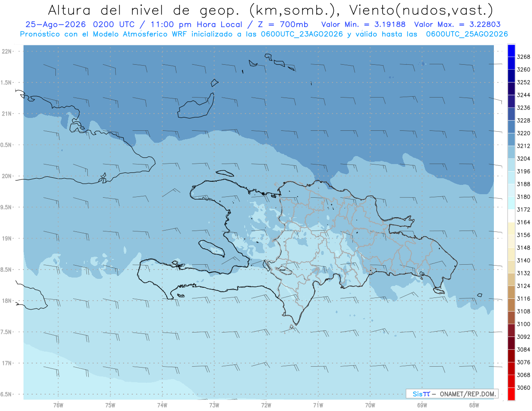532x411 pixels.
Task: Click the colorbar label '3132'
Action: pyautogui.click(x=524, y=273)
